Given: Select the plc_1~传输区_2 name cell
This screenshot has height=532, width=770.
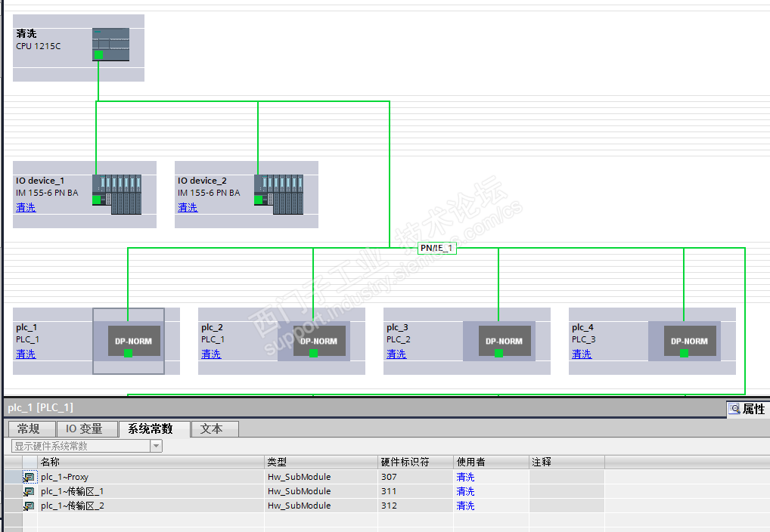Looking at the screenshot, I should 151,506.
